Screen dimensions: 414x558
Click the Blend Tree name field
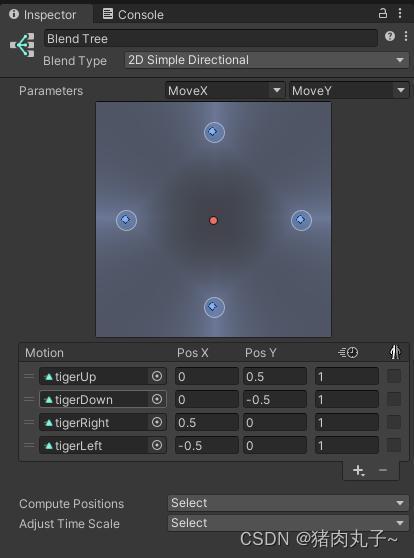211,38
